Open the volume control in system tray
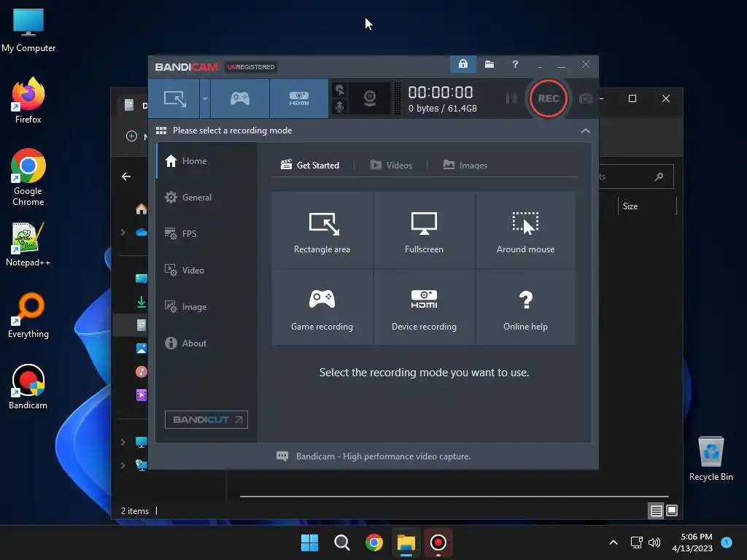 click(x=654, y=542)
